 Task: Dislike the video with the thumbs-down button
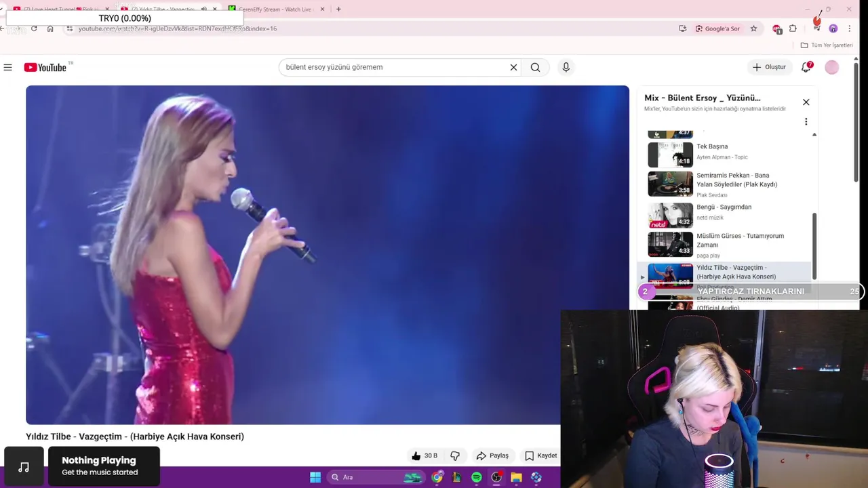(455, 456)
